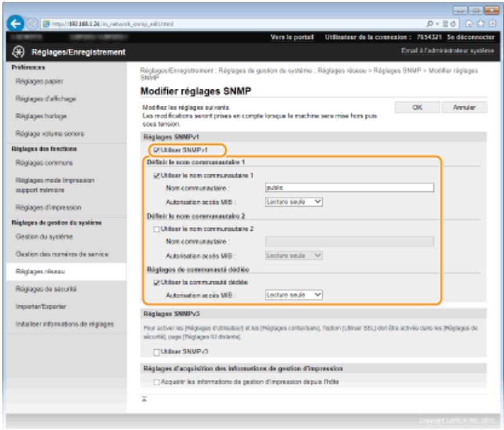Open Importer/Exporter in sidebar
Image resolution: width=504 pixels, height=430 pixels.
pos(41,306)
